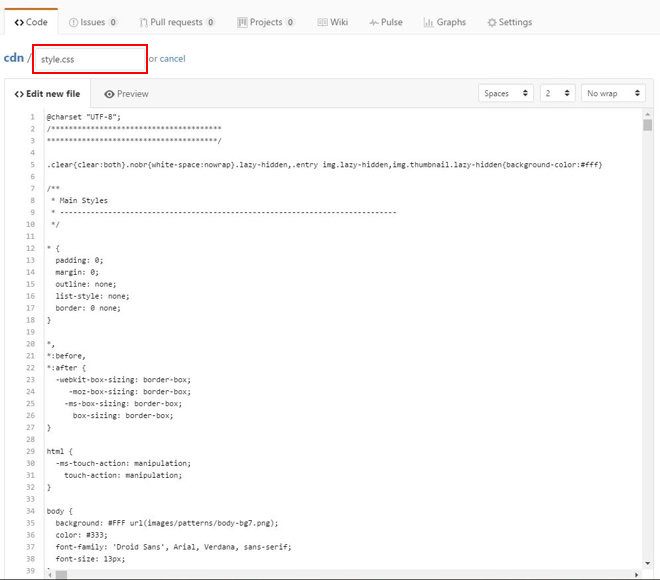Click the 'margin: 0;' line
The image size is (660, 580).
pyautogui.click(x=77, y=272)
